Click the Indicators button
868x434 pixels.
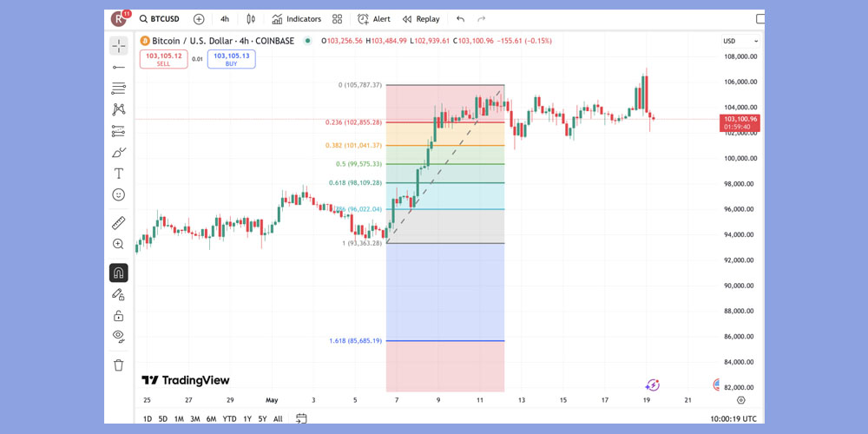296,19
